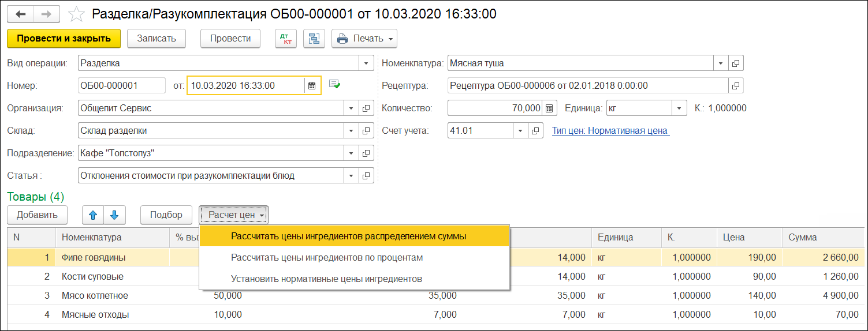Move row up with blue arrow
Viewport: 868px width, 331px height.
93,215
